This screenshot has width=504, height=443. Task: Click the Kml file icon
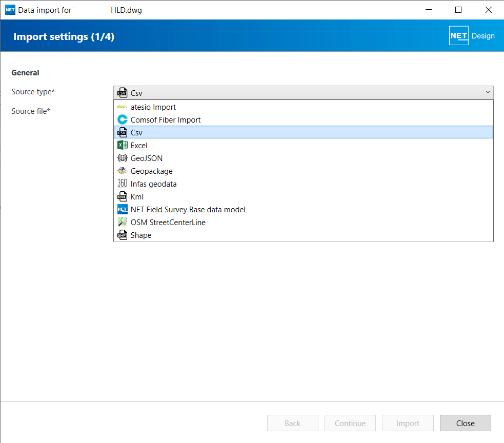(122, 196)
